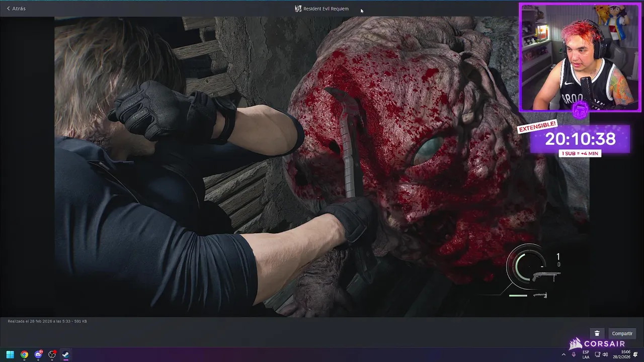644x362 pixels.
Task: Expand the hidden system tray icons chevron
Action: point(563,355)
